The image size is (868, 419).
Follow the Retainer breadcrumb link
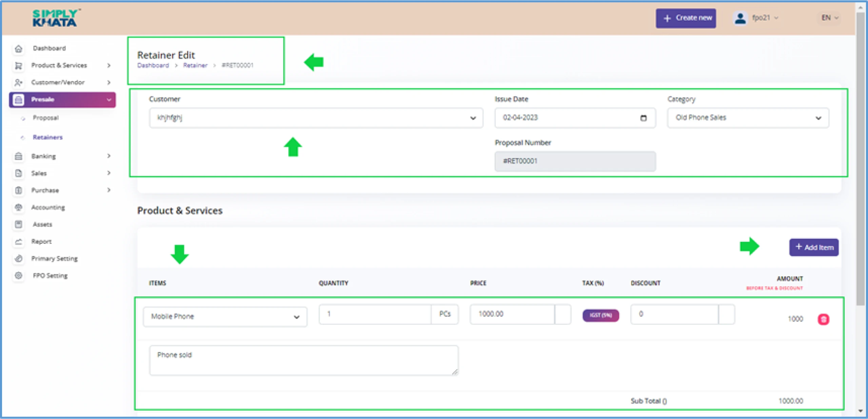[195, 65]
